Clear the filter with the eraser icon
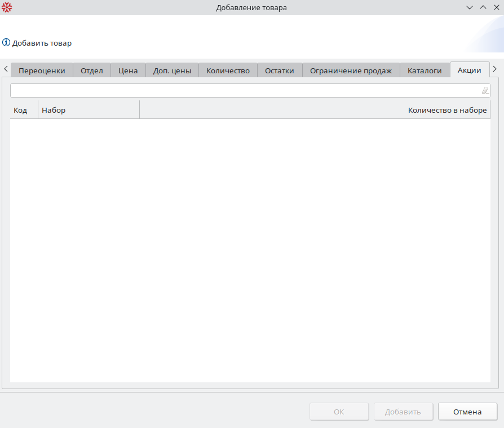 (x=485, y=90)
